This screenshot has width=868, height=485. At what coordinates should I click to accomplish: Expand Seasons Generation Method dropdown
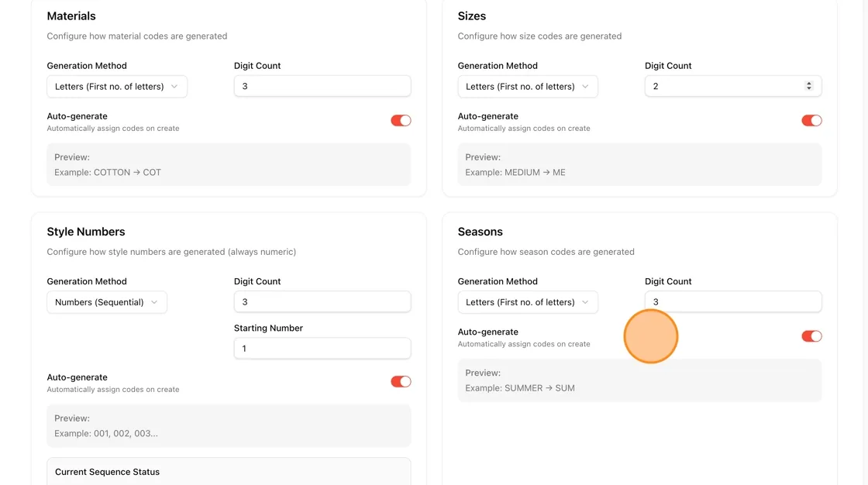(528, 302)
